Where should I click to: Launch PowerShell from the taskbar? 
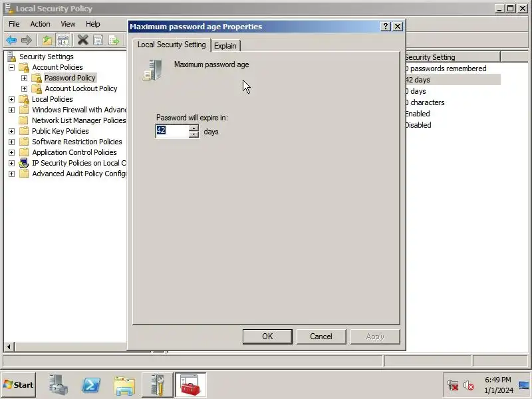[92, 385]
